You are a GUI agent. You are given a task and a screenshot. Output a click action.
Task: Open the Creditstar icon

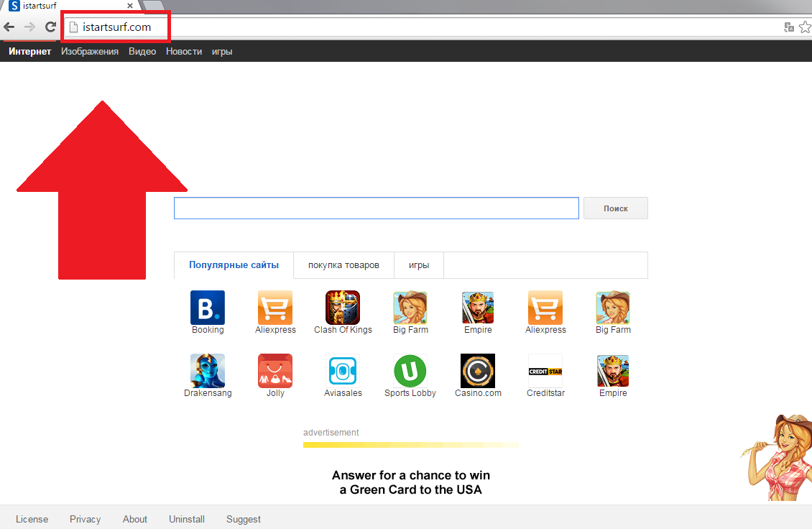[545, 371]
